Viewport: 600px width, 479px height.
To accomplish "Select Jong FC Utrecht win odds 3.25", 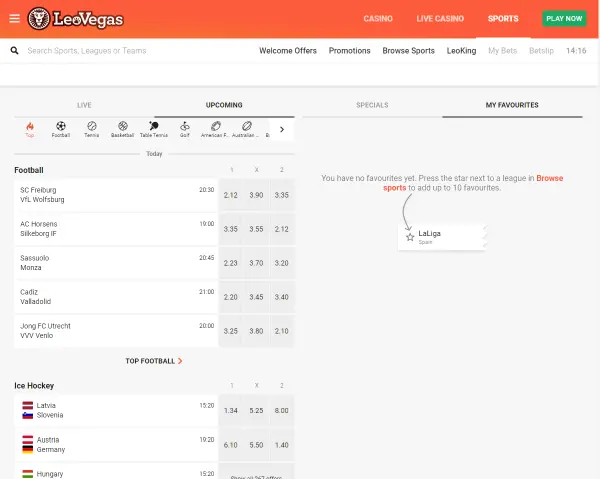I will (231, 331).
